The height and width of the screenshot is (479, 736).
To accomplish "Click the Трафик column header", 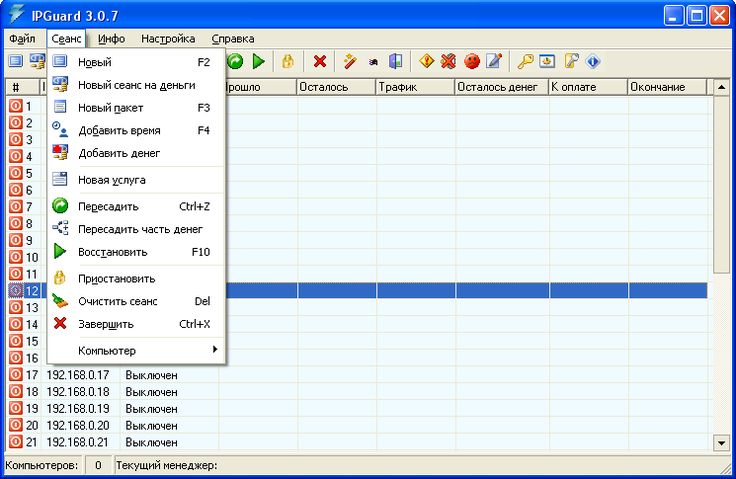I will (415, 87).
